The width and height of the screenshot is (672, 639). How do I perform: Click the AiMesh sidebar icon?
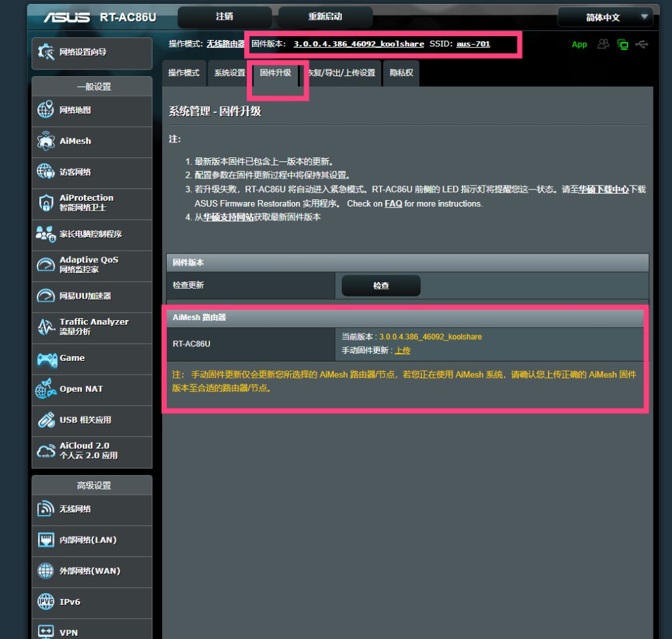(45, 141)
